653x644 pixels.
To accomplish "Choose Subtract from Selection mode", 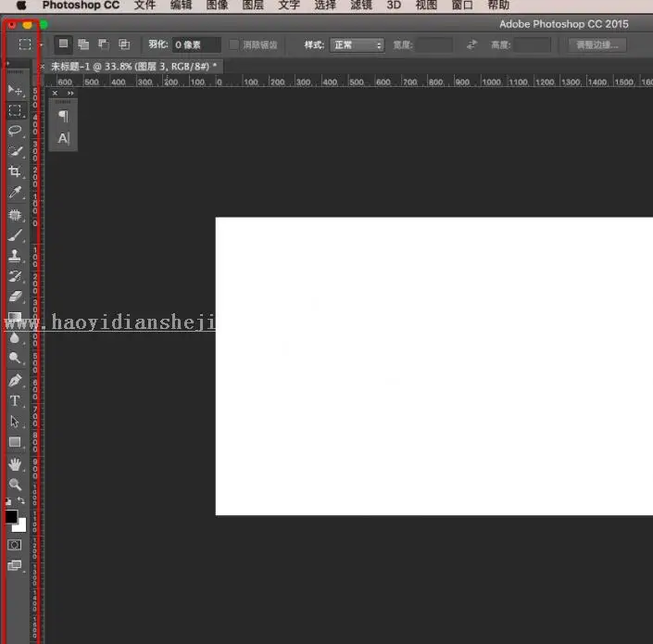I will pos(104,44).
